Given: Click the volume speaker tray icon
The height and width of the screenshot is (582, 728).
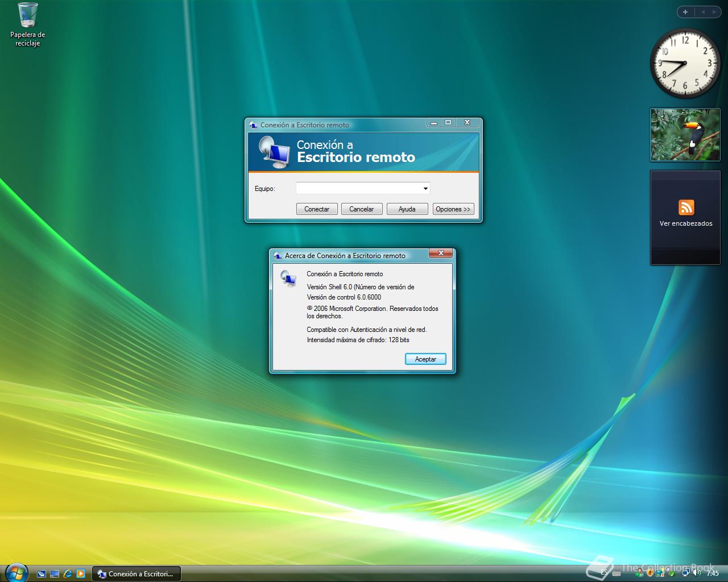Looking at the screenshot, I should (x=697, y=573).
